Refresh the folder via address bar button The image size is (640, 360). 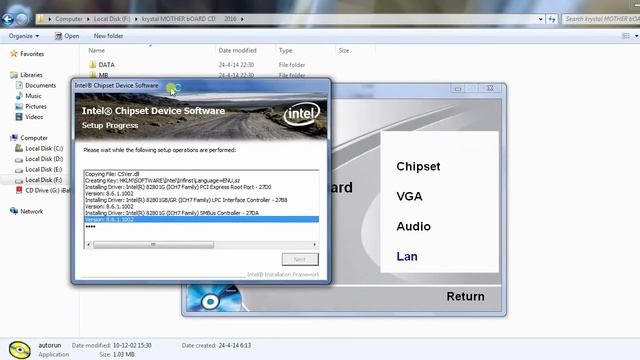coord(552,19)
